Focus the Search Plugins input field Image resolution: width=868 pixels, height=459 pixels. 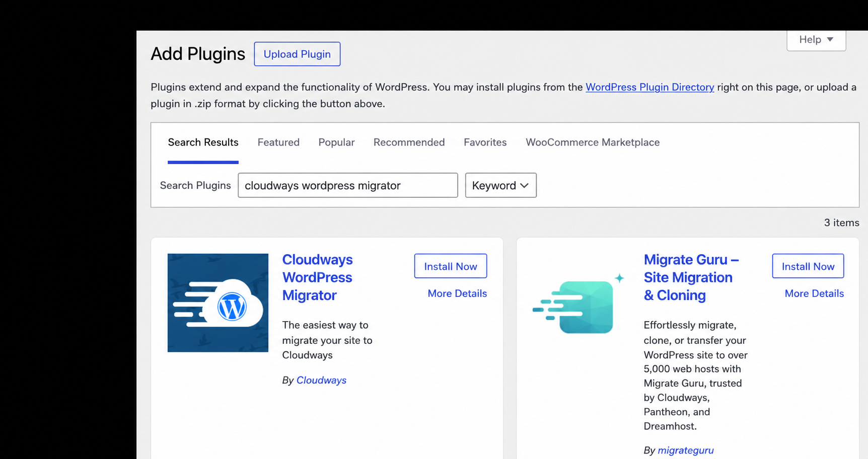pyautogui.click(x=348, y=185)
